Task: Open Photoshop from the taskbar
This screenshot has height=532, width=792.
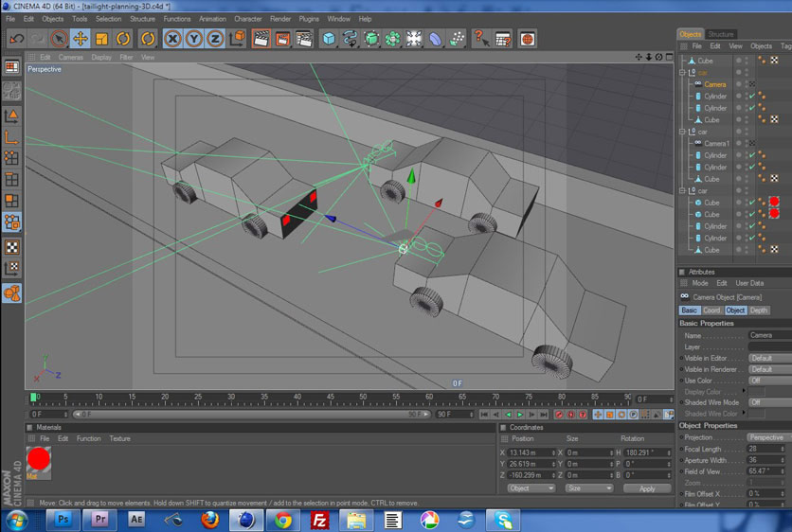Action: point(63,519)
